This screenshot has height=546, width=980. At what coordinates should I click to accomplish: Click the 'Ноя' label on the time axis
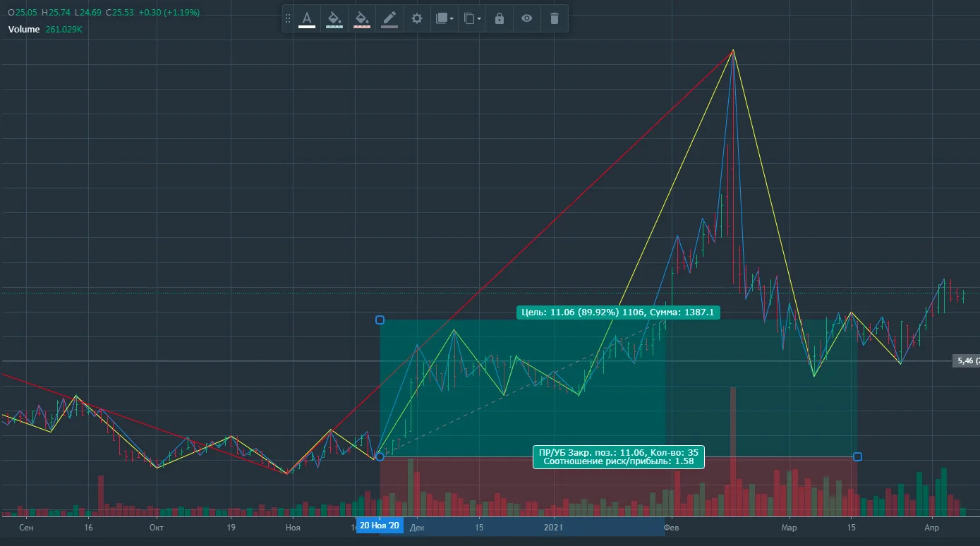tap(292, 527)
